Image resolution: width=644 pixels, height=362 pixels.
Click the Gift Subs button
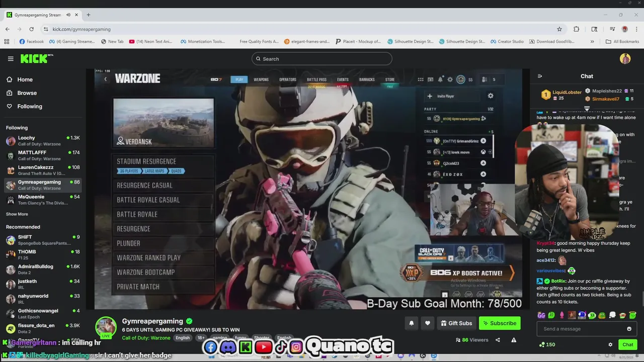456,323
